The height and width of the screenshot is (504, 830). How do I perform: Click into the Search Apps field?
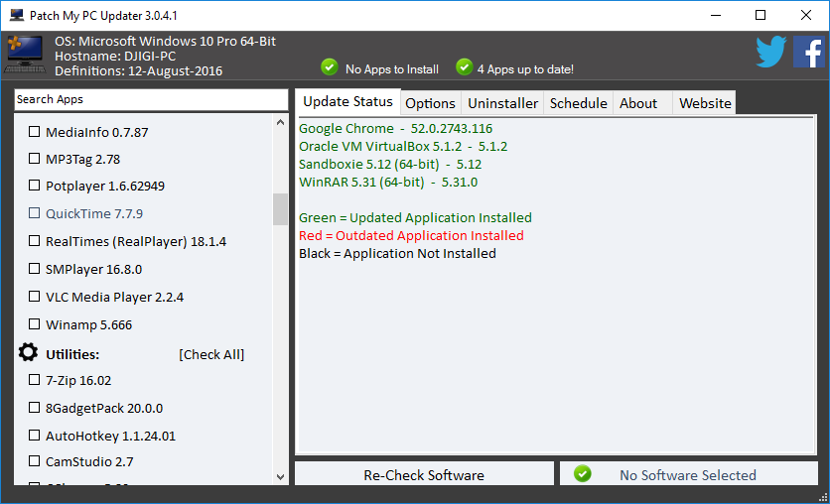pyautogui.click(x=151, y=99)
